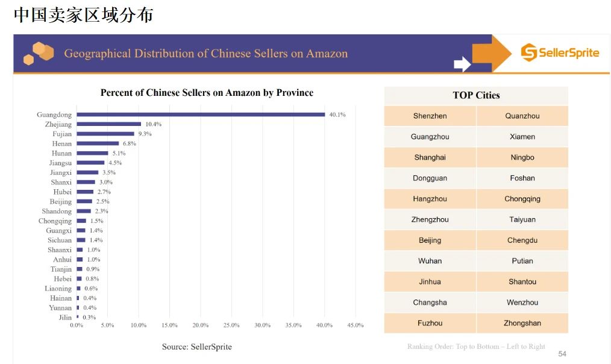Select the Shenzhen city cell
Viewport: 611px width, 364px height.
(x=430, y=116)
